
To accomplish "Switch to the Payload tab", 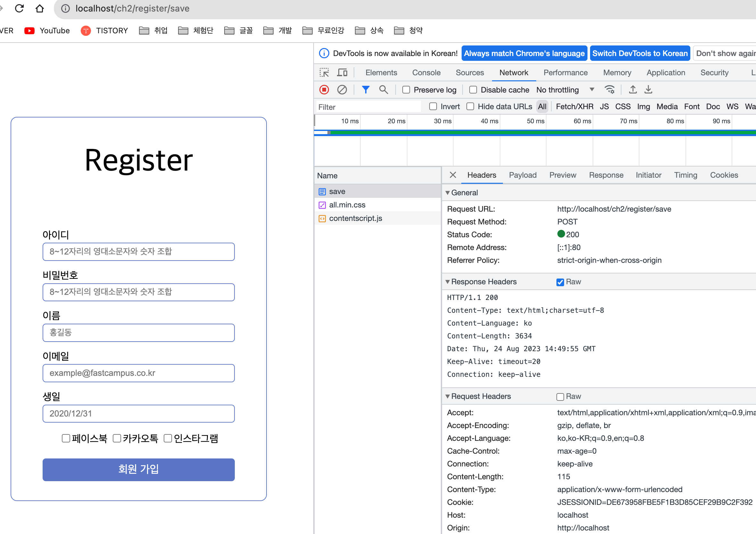I will (x=522, y=175).
